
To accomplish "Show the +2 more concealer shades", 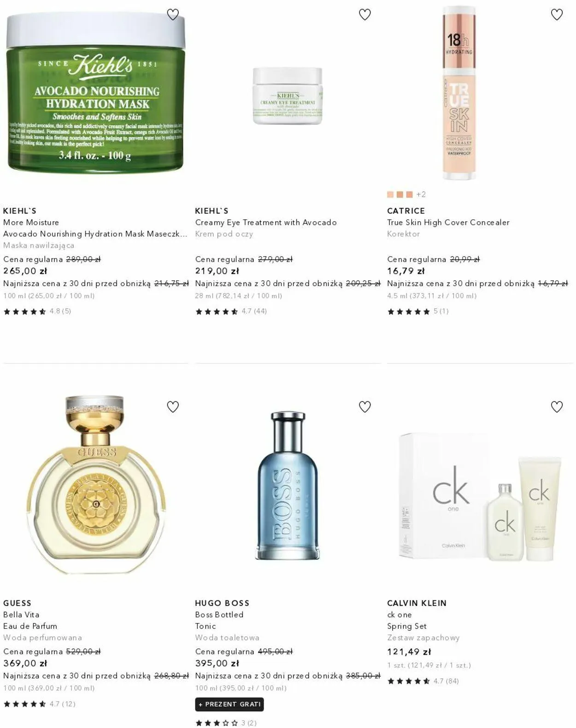I will 421,194.
